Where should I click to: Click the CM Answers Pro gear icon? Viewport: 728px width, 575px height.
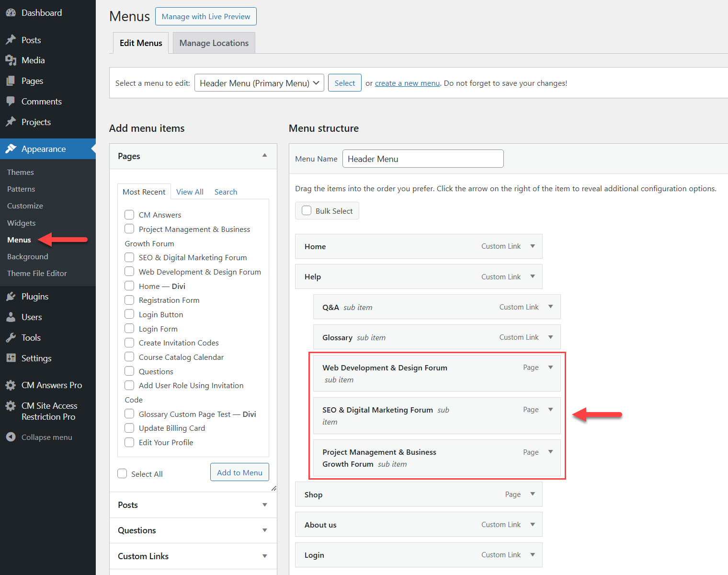(x=11, y=385)
